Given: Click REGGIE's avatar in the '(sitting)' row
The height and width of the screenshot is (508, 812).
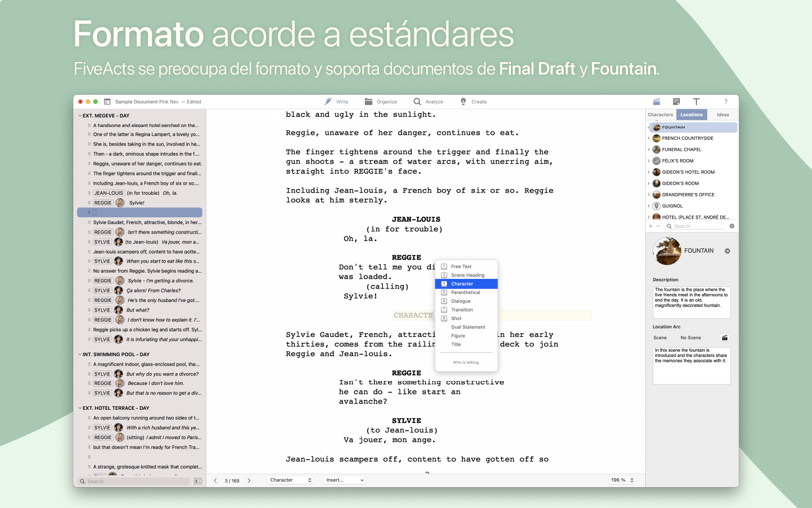Looking at the screenshot, I should [120, 437].
